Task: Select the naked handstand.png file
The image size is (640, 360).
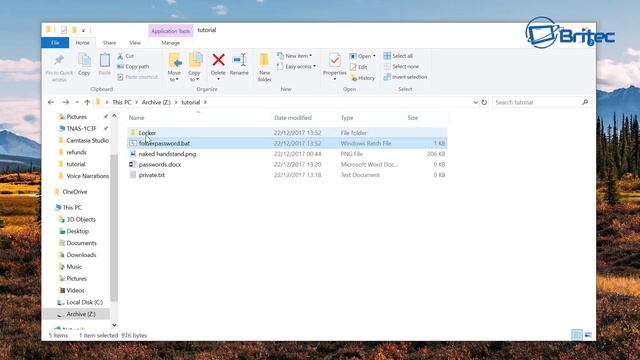Action: pos(287,154)
